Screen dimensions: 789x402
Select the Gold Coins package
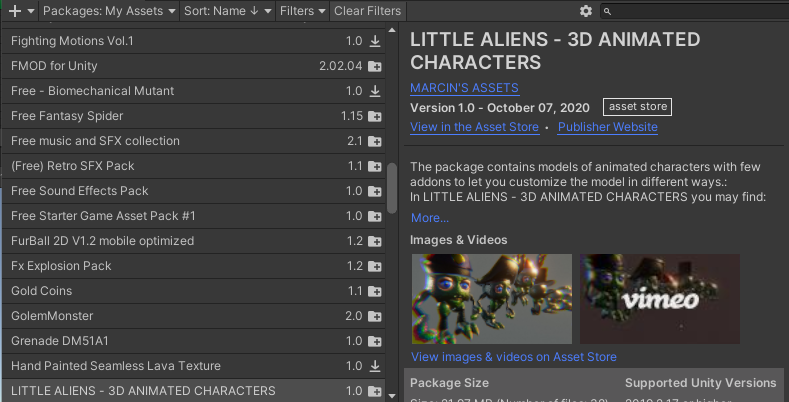point(194,291)
